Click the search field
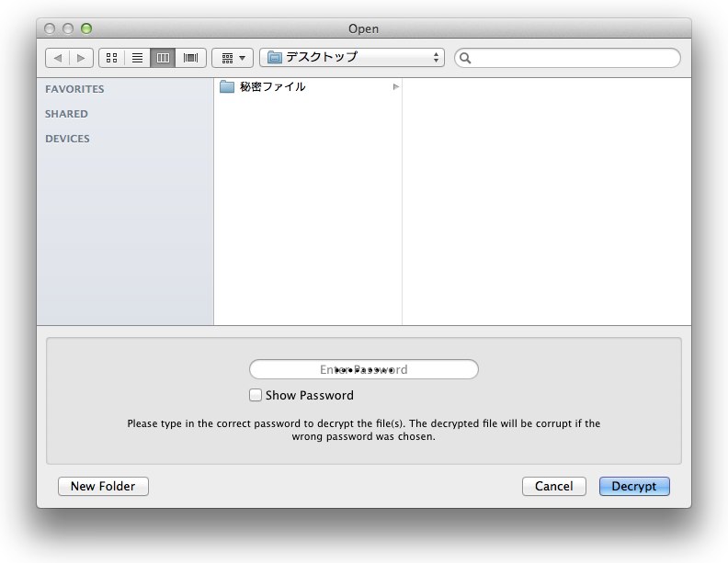Image resolution: width=728 pixels, height=563 pixels. [x=567, y=58]
